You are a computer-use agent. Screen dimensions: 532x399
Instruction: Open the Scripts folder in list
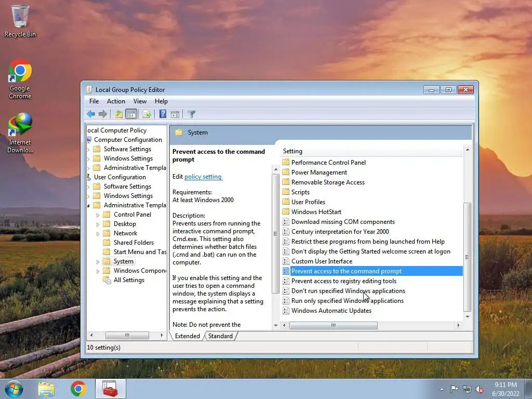300,192
